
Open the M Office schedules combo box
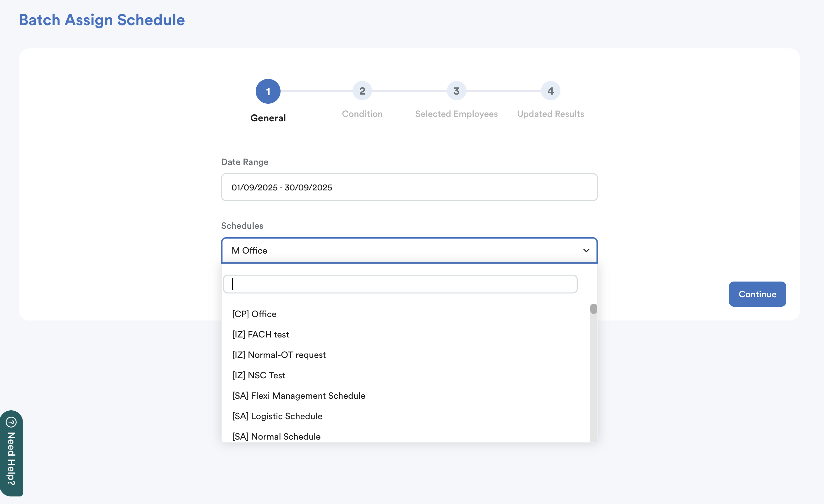click(x=401, y=250)
